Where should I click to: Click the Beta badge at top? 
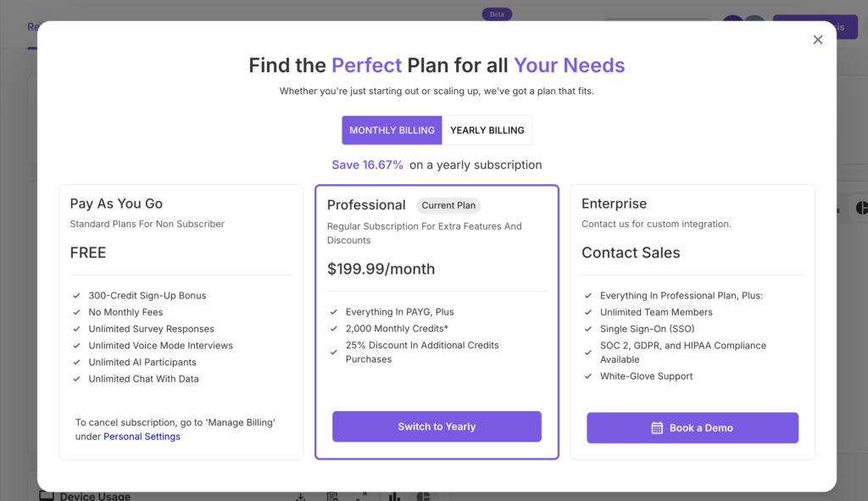coord(497,14)
